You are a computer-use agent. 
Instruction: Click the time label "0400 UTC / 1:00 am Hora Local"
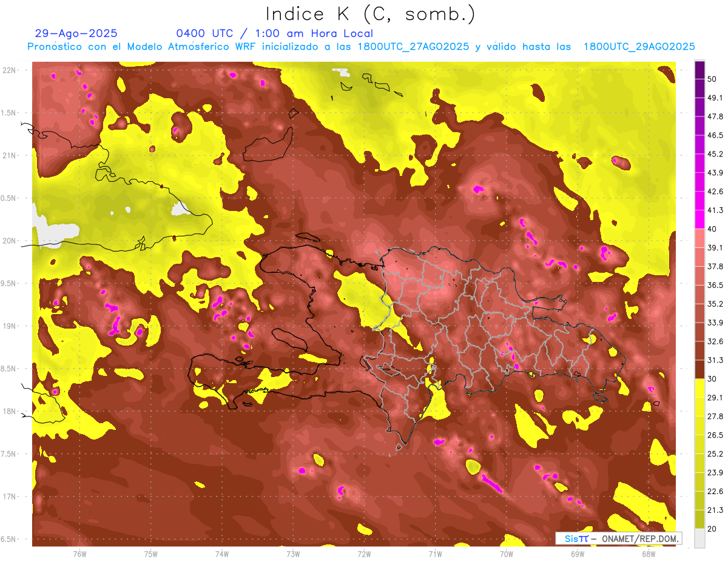point(275,33)
